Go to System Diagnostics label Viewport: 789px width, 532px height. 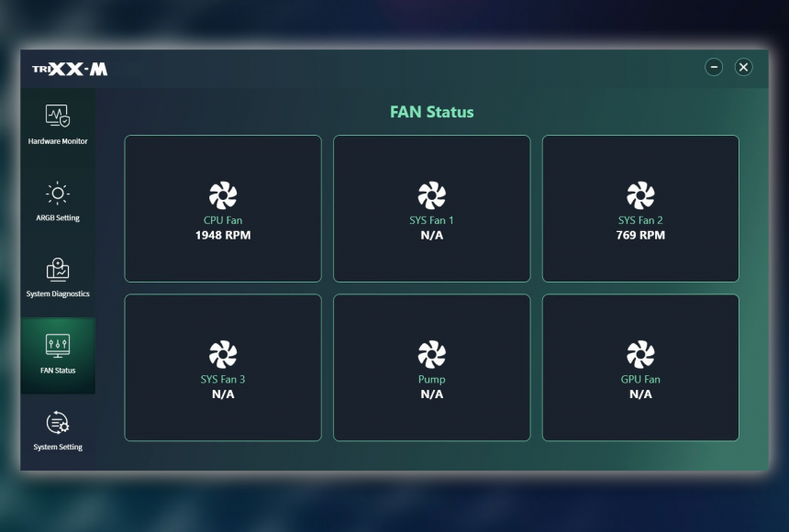click(58, 294)
